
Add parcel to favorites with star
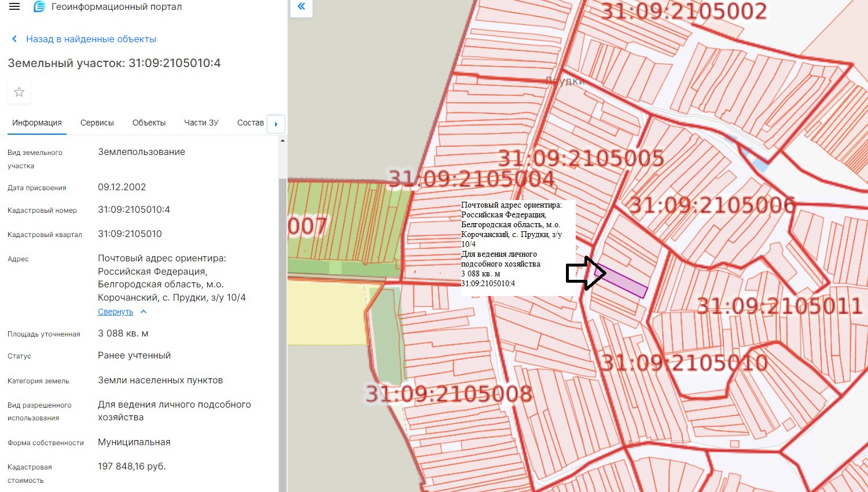[19, 92]
